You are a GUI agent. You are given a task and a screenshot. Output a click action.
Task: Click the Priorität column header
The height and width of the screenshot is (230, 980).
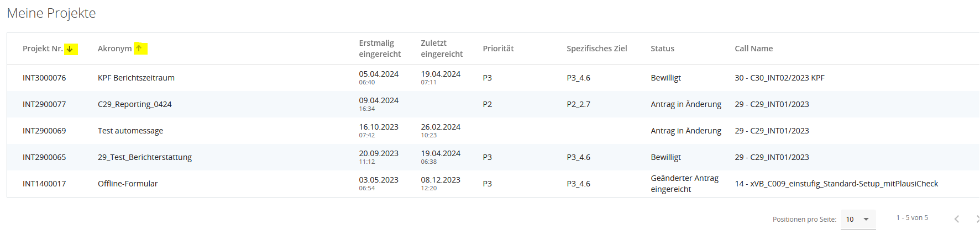pyautogui.click(x=498, y=49)
